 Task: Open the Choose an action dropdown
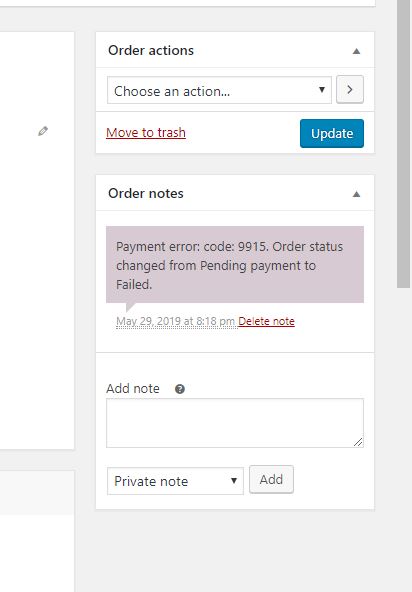click(219, 90)
